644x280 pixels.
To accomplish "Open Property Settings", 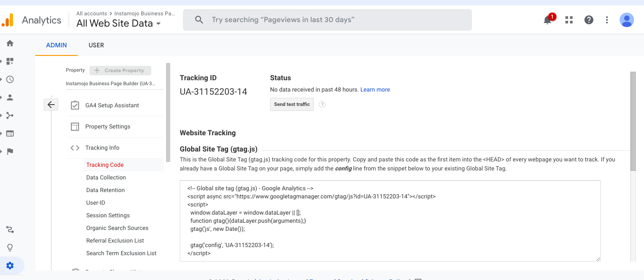I will click(x=107, y=127).
